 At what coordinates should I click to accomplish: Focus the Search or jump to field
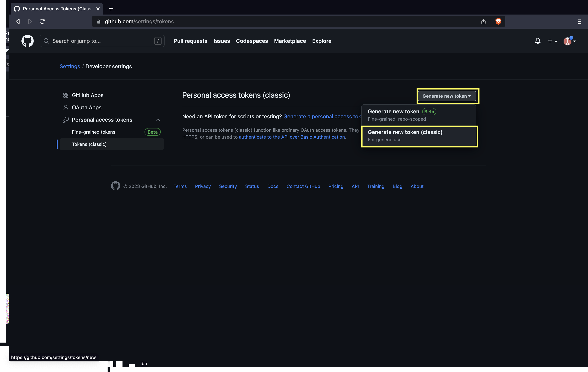[x=102, y=41]
